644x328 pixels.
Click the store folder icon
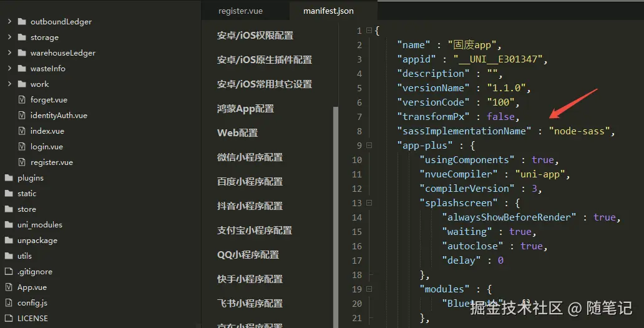[x=9, y=209]
